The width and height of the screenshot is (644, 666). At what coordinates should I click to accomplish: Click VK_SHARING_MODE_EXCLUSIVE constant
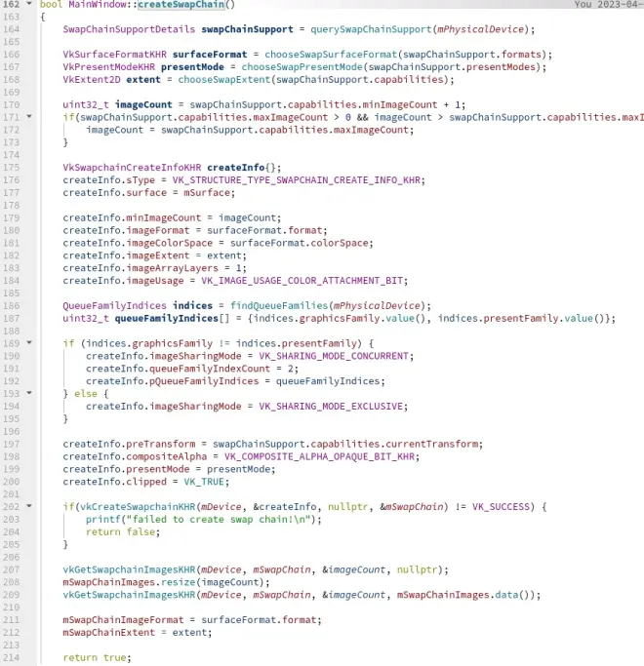(x=331, y=407)
